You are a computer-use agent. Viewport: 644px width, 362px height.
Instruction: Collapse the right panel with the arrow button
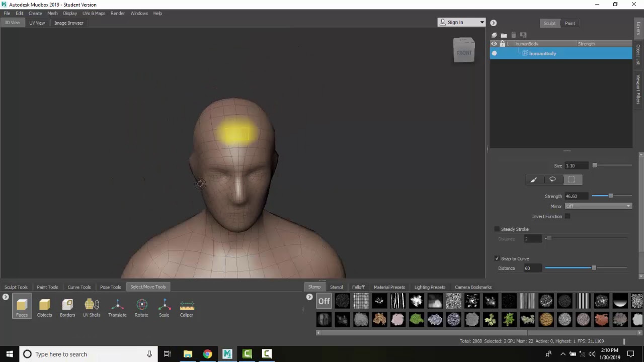pos(494,23)
